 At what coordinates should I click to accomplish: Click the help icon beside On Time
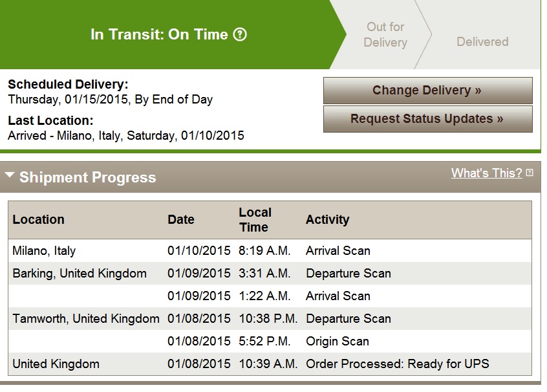240,34
